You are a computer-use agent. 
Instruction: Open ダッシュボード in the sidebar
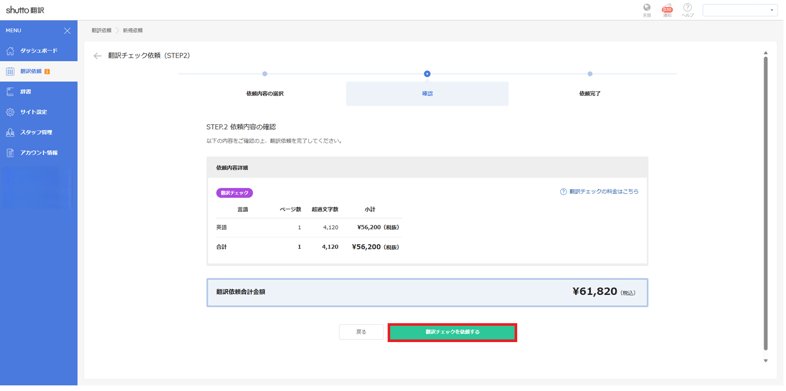point(39,51)
